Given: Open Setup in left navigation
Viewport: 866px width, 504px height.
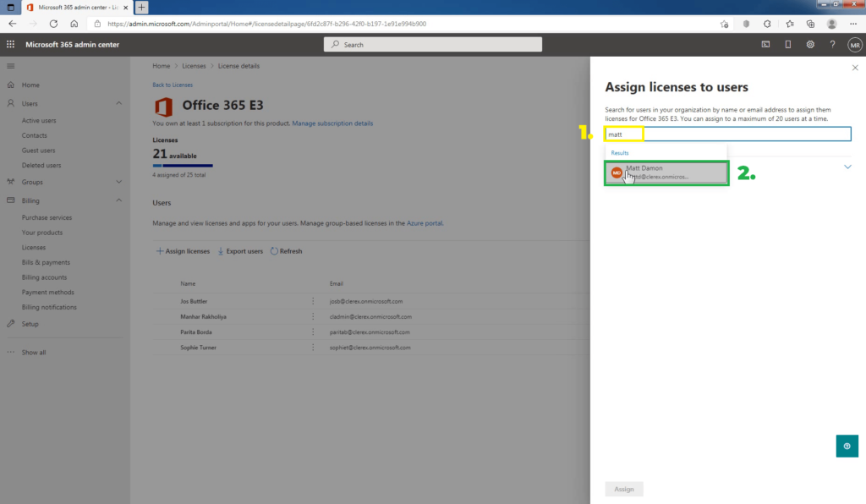Looking at the screenshot, I should point(30,324).
